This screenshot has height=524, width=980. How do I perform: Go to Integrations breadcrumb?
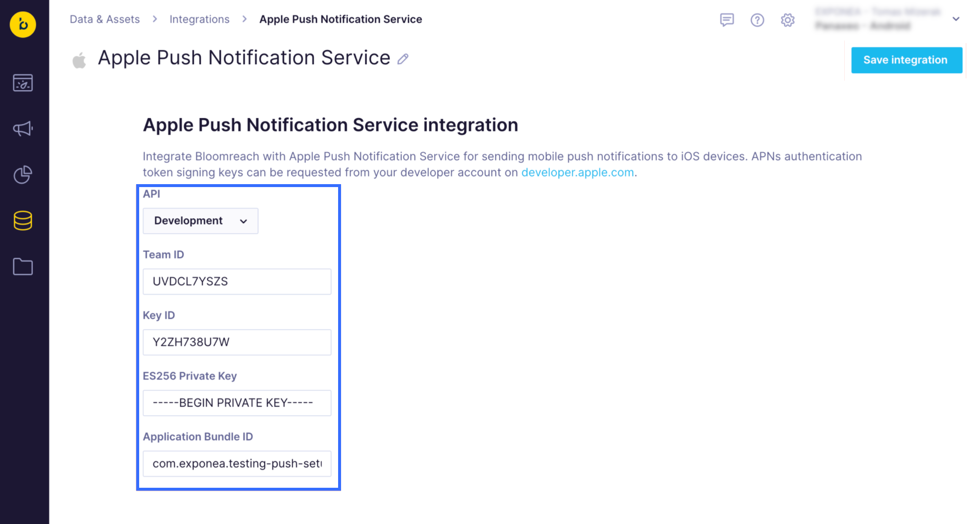pos(199,19)
